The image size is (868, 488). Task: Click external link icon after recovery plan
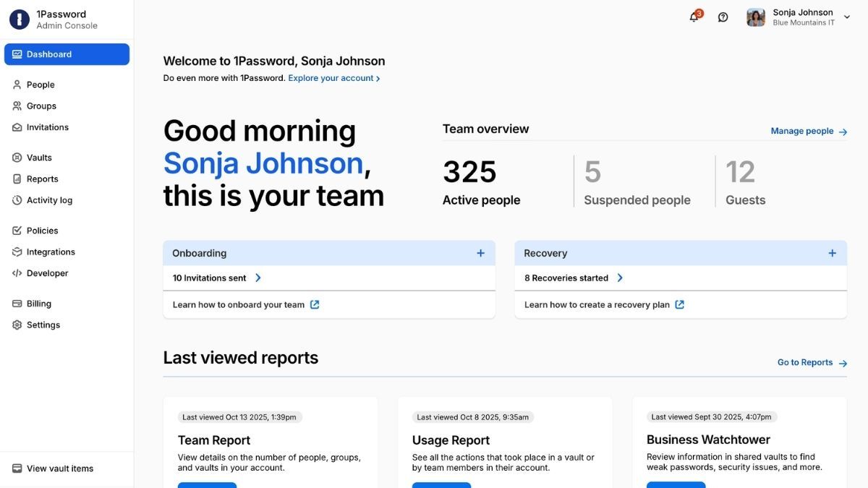(x=679, y=304)
